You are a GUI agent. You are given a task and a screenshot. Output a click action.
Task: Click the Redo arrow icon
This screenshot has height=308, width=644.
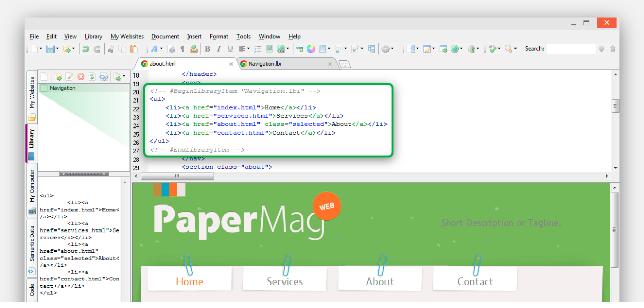coord(97,49)
